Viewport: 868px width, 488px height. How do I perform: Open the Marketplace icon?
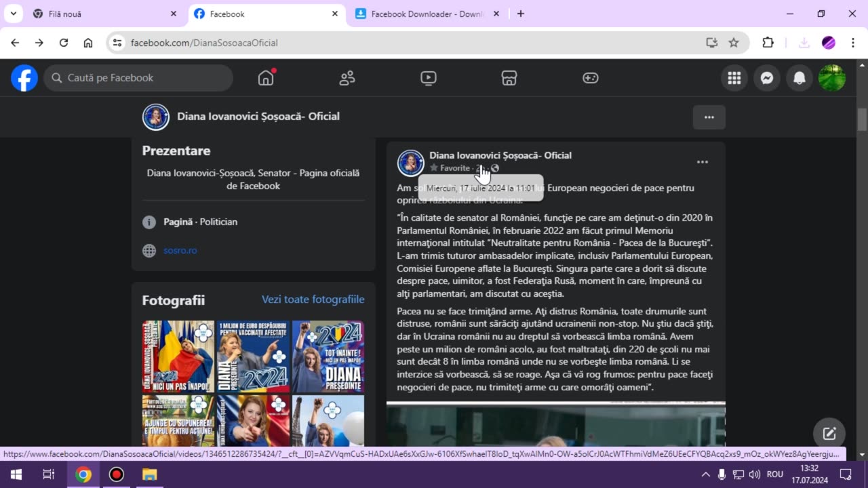pos(509,78)
